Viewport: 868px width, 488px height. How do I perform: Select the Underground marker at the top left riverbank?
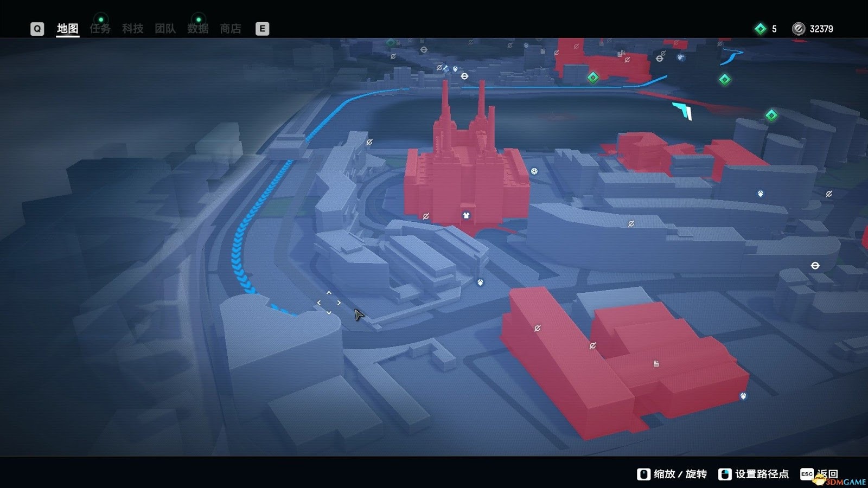click(424, 50)
